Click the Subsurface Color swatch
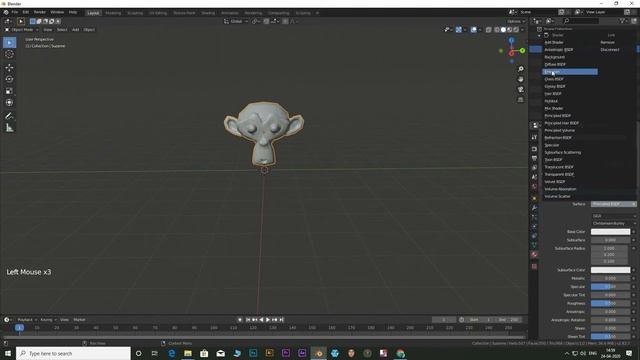640x360 pixels. [611, 270]
